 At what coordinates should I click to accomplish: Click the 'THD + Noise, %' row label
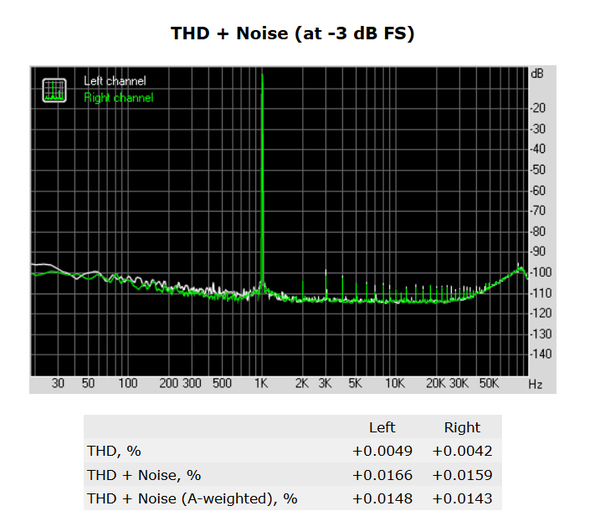click(144, 475)
